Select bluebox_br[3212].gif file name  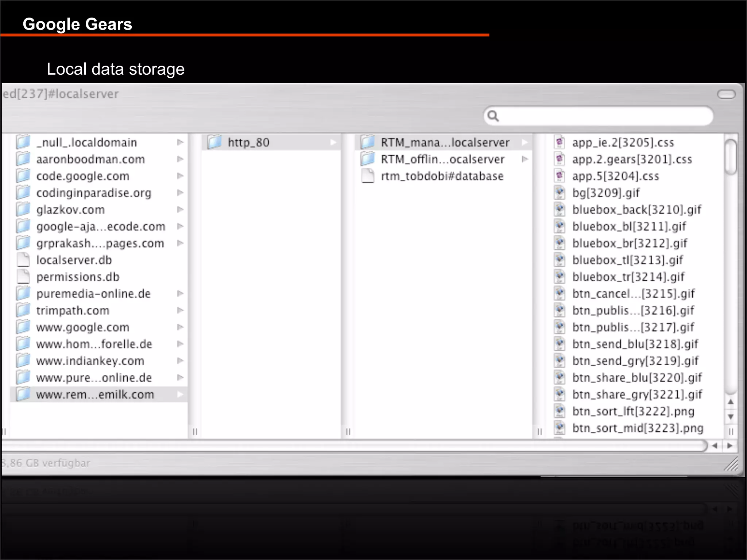pyautogui.click(x=630, y=243)
